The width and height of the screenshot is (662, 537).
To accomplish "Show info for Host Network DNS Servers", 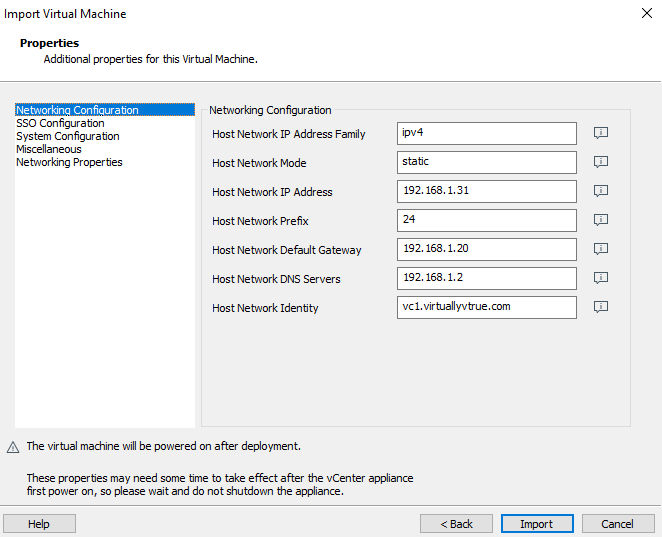I will (x=601, y=278).
